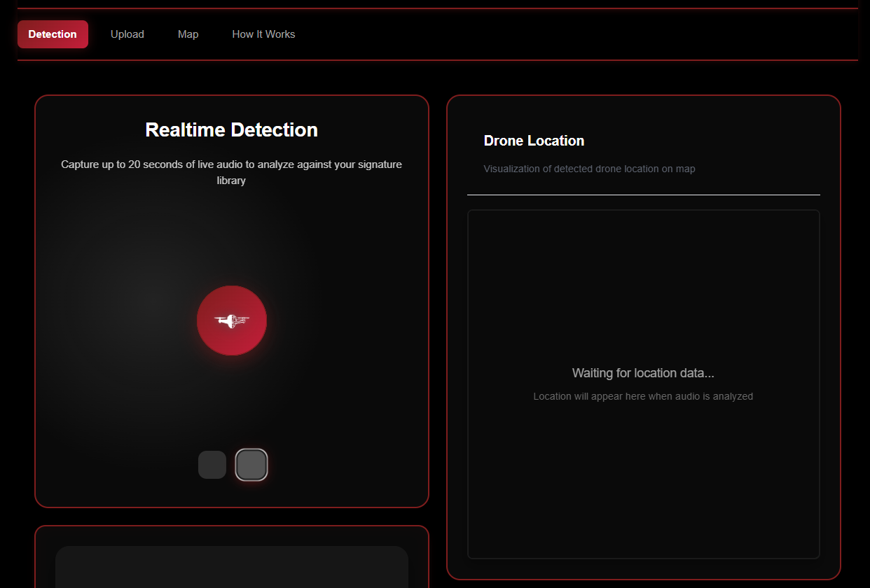
Task: Open the Upload tab
Action: coord(127,34)
